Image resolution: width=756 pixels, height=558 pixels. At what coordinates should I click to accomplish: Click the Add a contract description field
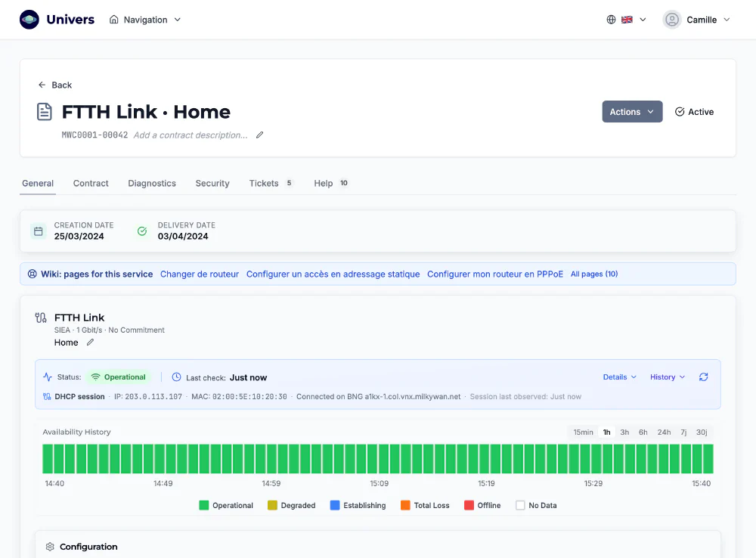point(191,135)
